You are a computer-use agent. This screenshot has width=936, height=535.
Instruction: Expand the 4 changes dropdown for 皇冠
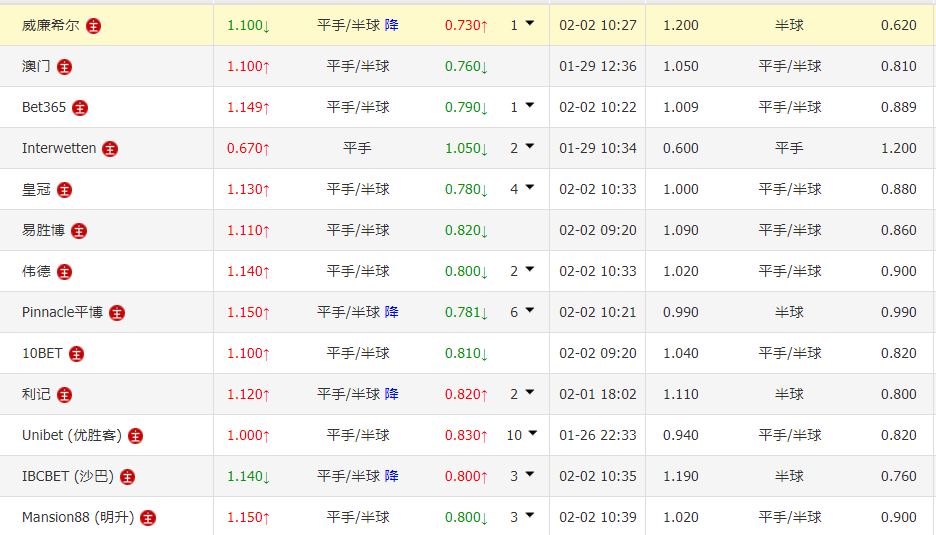click(x=529, y=188)
